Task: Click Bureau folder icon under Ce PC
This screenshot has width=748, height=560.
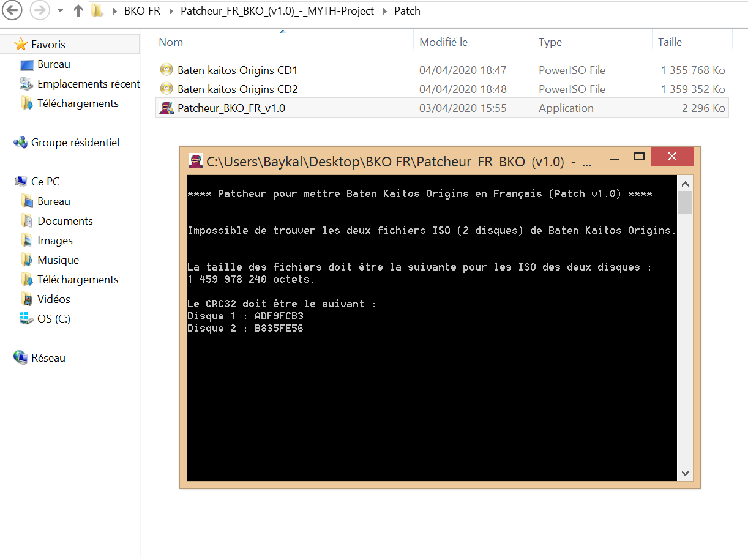Action: pyautogui.click(x=27, y=201)
